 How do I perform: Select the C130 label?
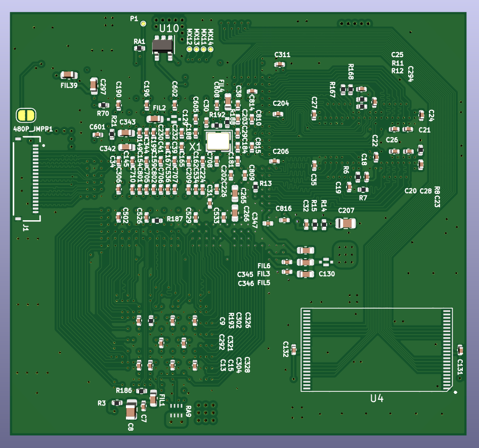[x=327, y=274]
